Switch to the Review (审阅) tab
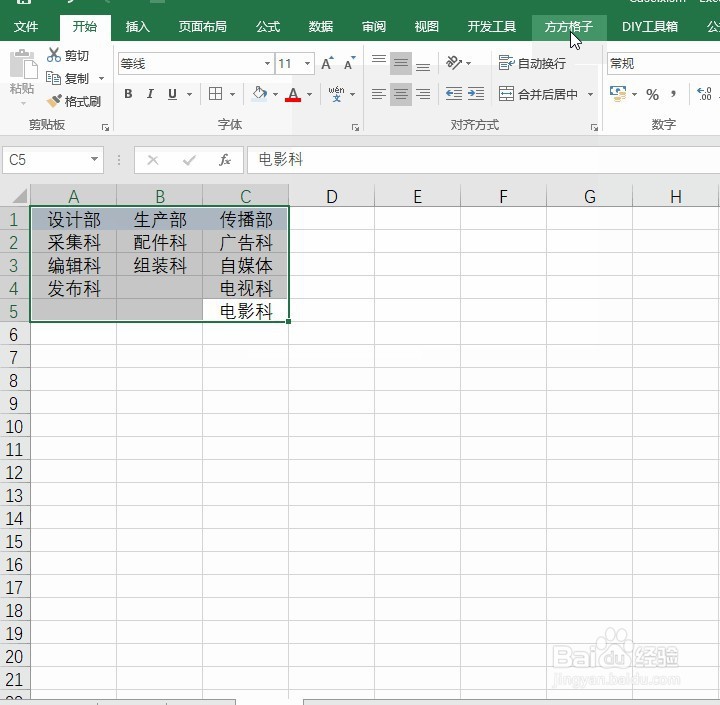The image size is (720, 705). coord(374,27)
